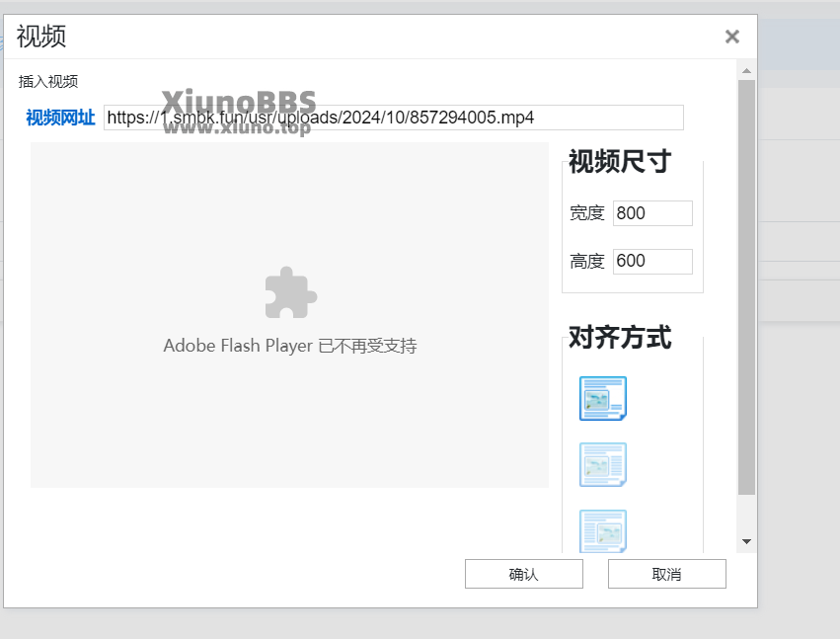Select the first alignment icon (default)

pyautogui.click(x=603, y=398)
